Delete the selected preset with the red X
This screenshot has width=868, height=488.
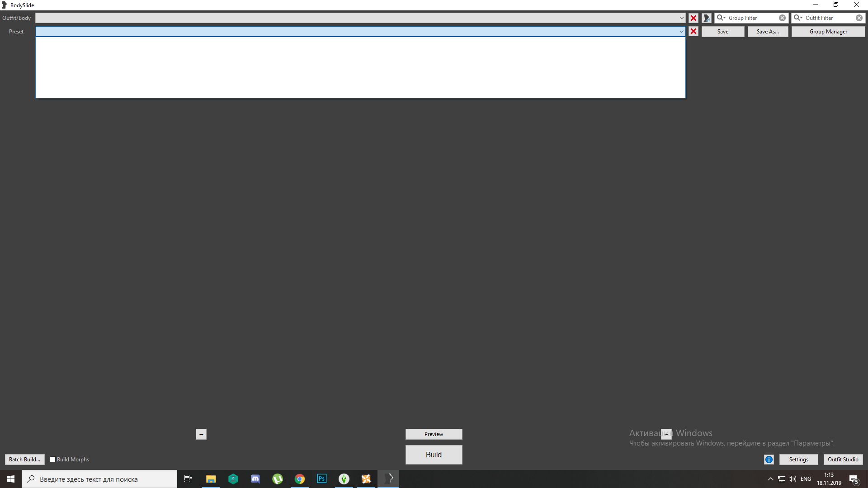(x=693, y=32)
